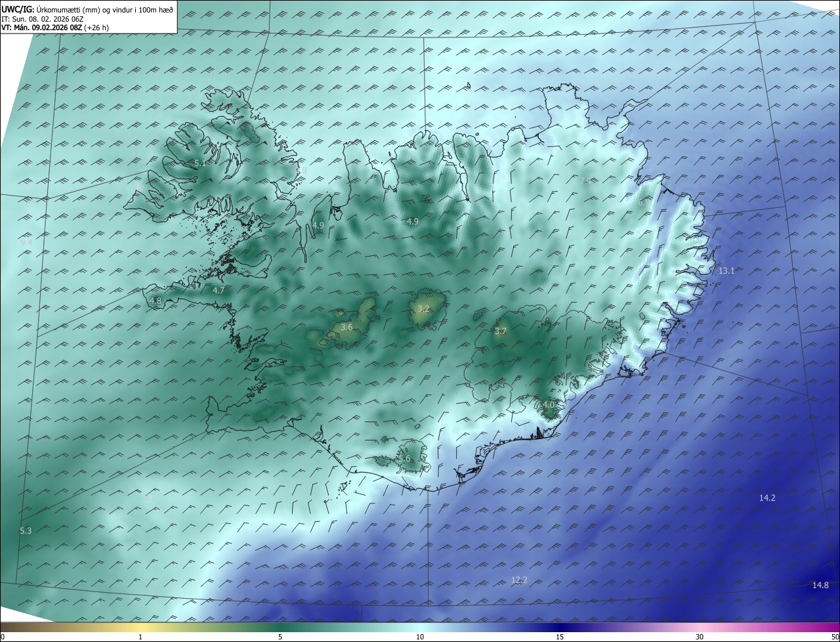This screenshot has height=642, width=840.
Task: Click the 14.2 value over the southeast sea
Action: [767, 498]
